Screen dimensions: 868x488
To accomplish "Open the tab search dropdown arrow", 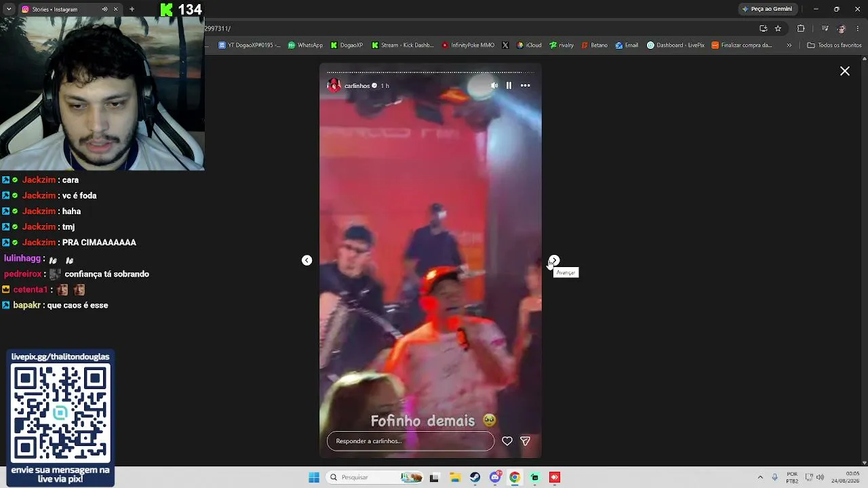I will tap(9, 9).
